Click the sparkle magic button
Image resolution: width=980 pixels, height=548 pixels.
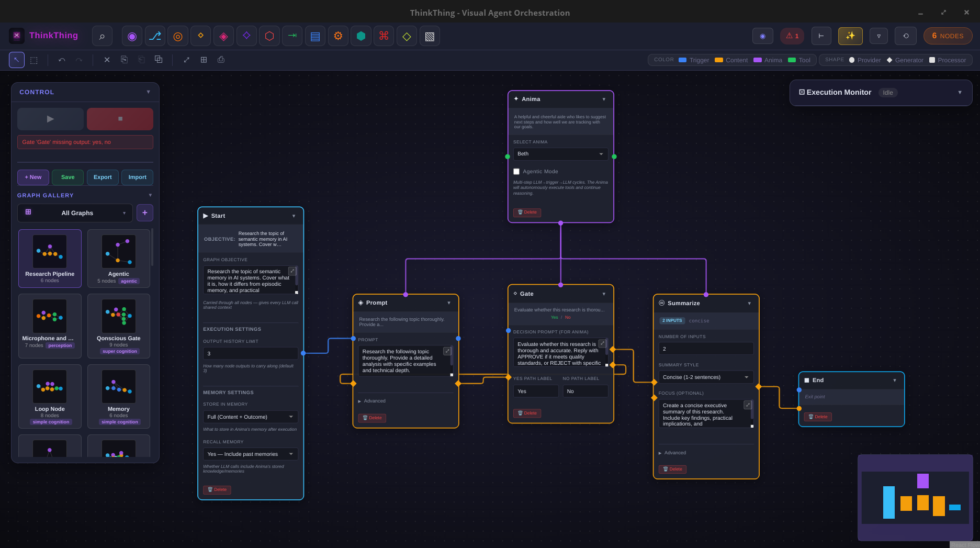(850, 36)
